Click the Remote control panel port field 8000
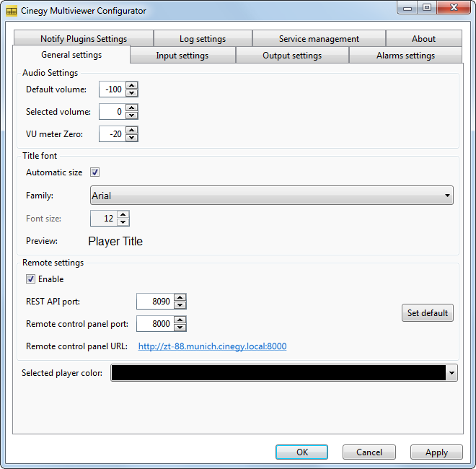The height and width of the screenshot is (469, 476). pyautogui.click(x=155, y=324)
